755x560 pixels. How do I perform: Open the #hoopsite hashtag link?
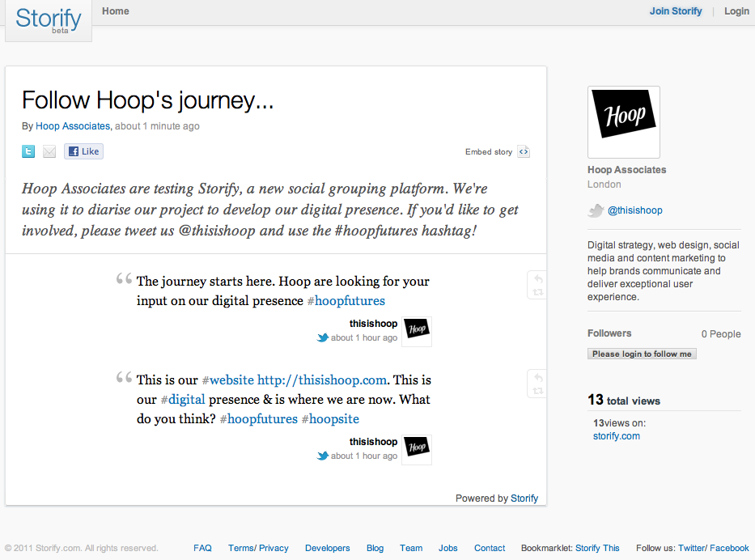(x=330, y=419)
